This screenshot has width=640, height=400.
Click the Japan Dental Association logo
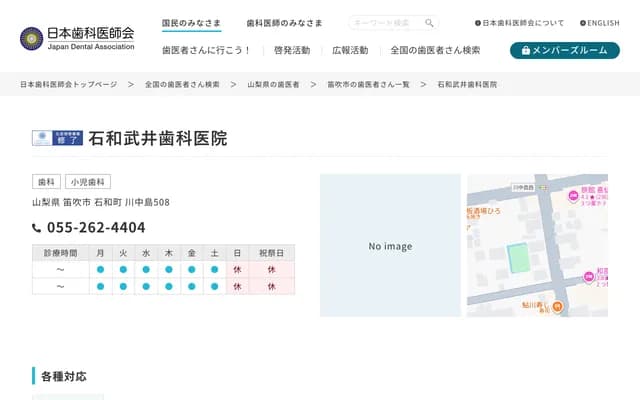(x=77, y=38)
